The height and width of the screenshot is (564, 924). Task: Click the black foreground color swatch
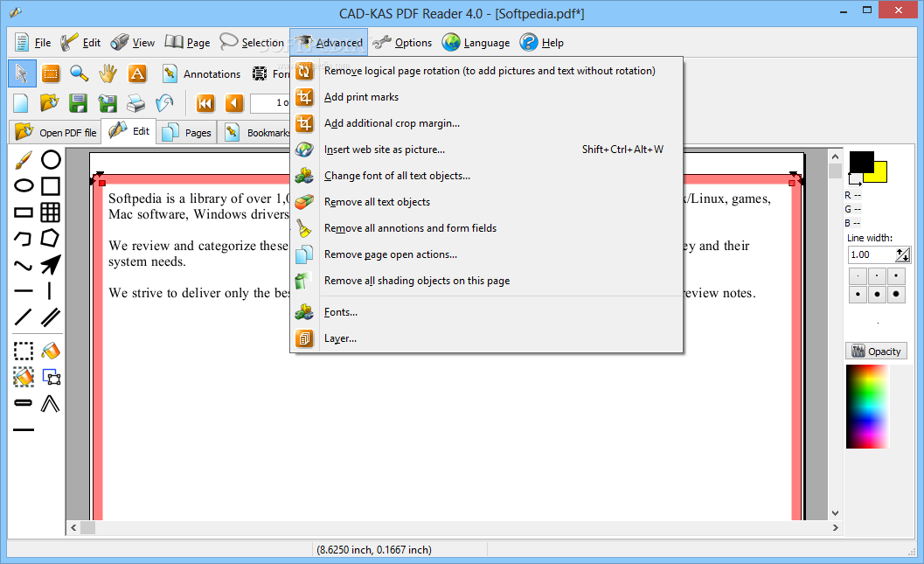point(860,162)
